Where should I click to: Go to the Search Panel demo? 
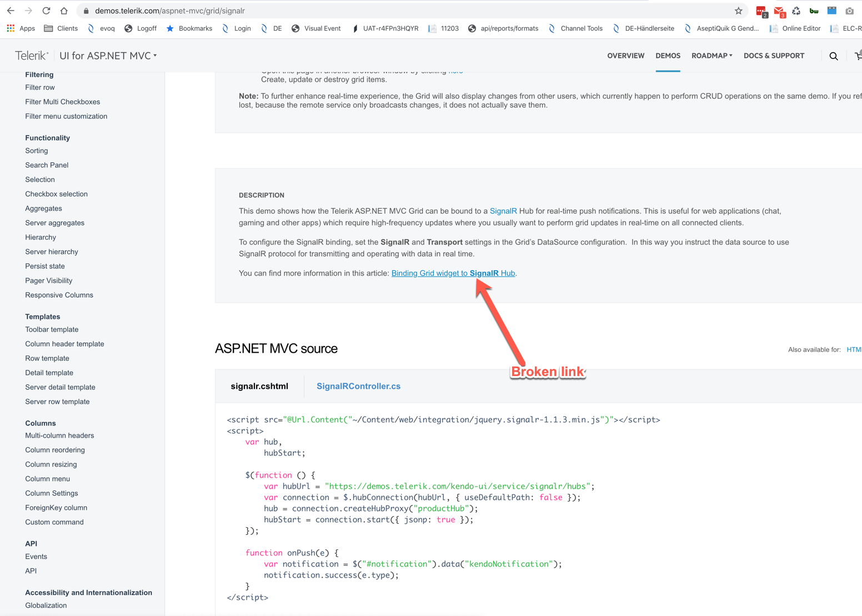(47, 165)
